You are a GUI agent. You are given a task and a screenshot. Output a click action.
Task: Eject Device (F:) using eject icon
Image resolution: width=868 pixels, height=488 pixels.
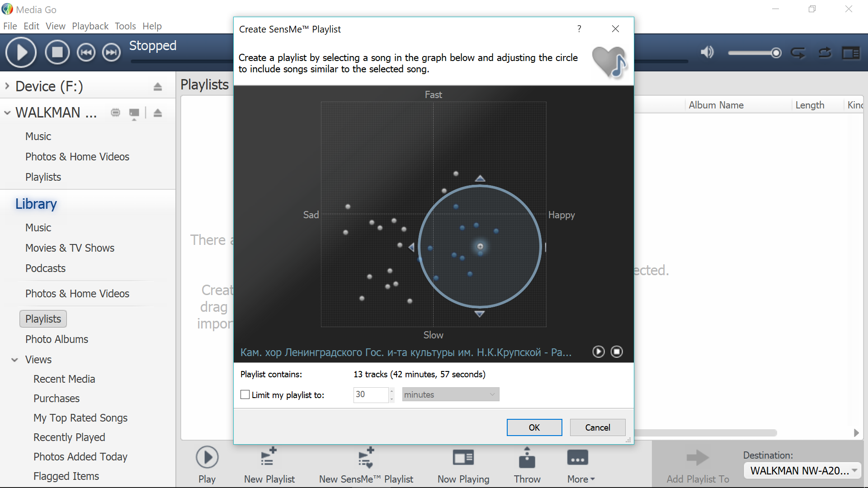point(157,86)
